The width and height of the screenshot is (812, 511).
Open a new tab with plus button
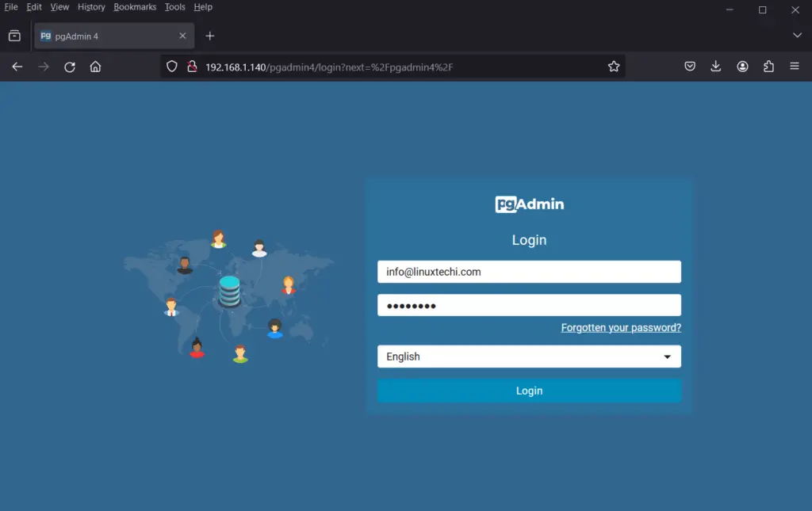[209, 36]
